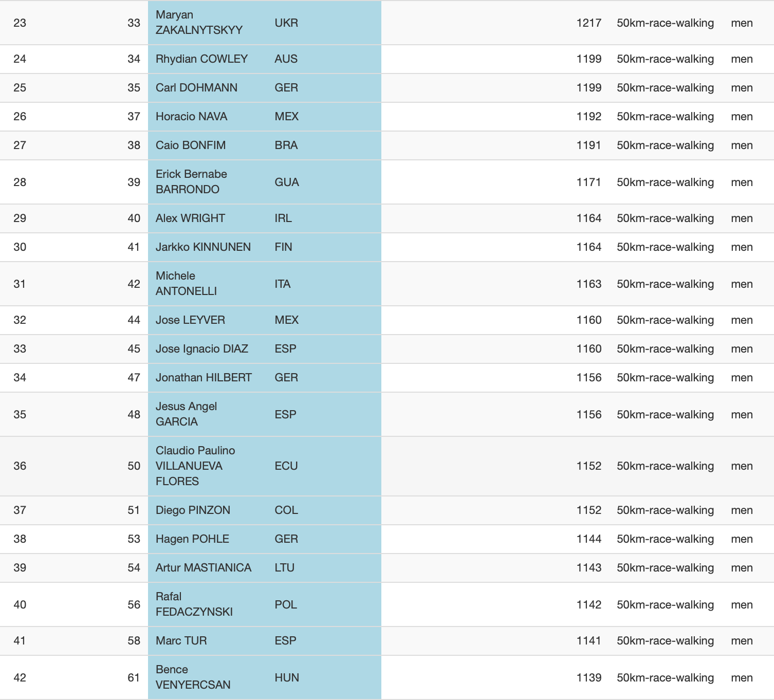
Task: Click score 1217 for Maryan ZAKALNYTSKYY
Action: point(588,23)
